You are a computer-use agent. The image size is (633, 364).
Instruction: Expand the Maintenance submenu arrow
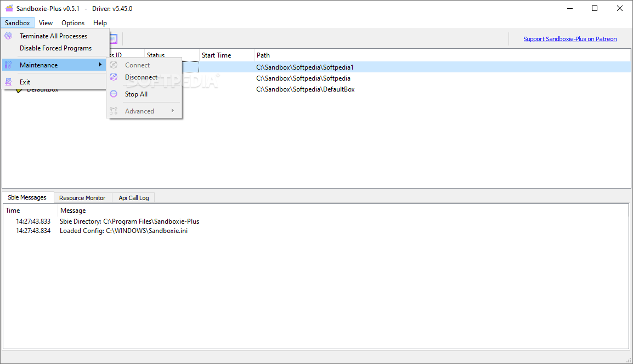coord(100,65)
